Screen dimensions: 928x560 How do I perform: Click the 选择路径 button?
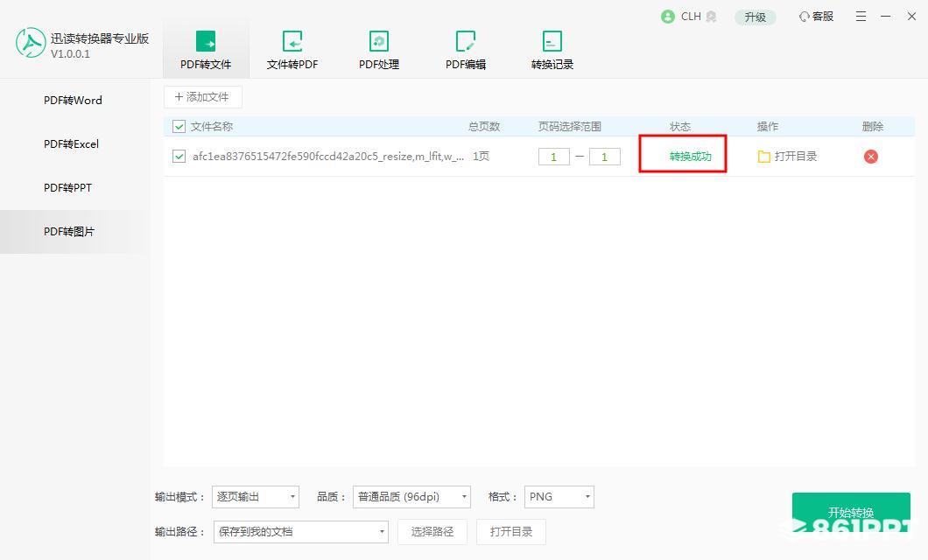(x=432, y=532)
